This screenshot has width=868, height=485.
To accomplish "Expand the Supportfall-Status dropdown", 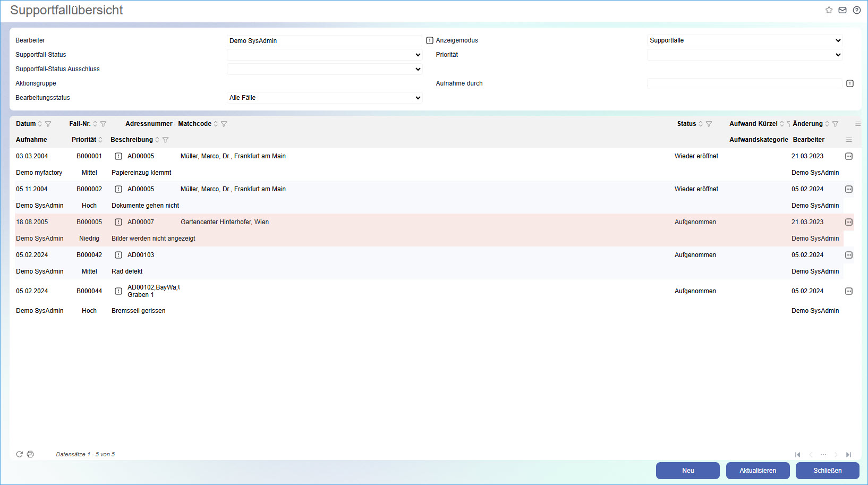I will 324,55.
